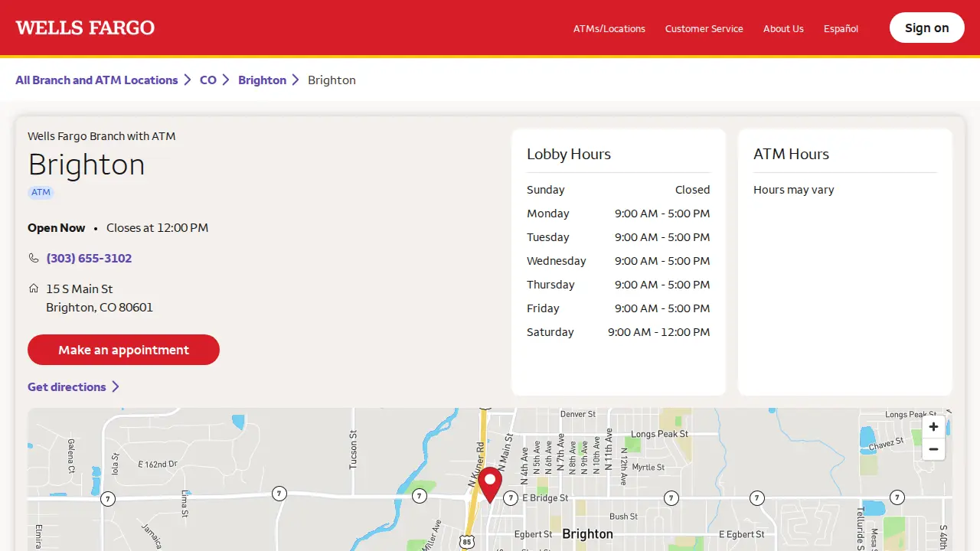Click Make an appointment

(123, 350)
